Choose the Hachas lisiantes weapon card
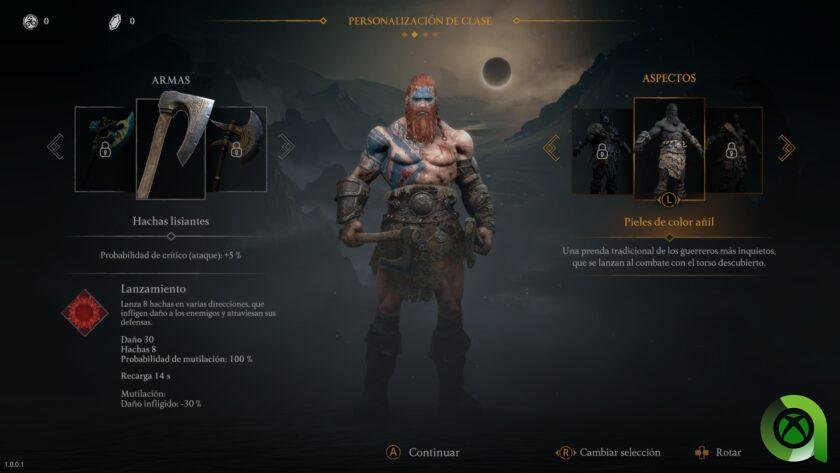840x473 pixels. [170, 148]
